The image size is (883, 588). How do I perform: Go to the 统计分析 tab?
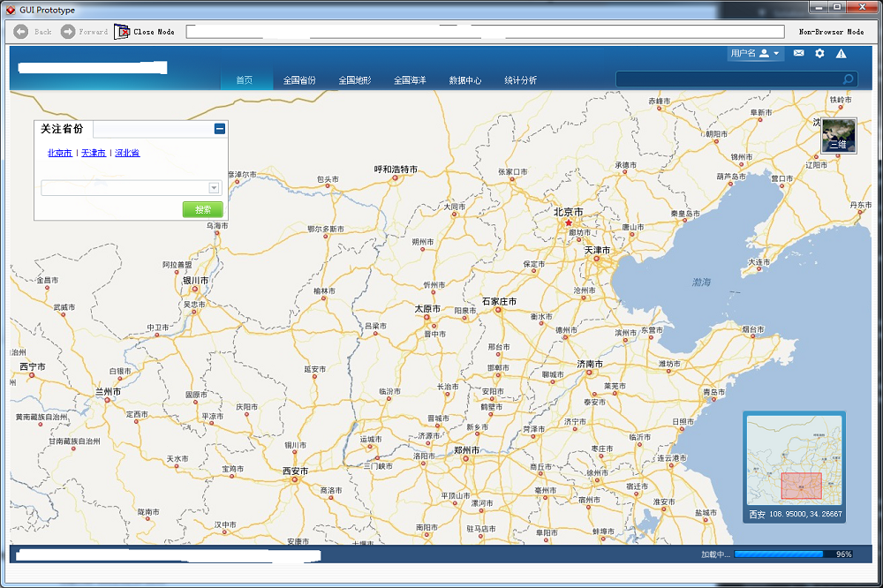[520, 80]
